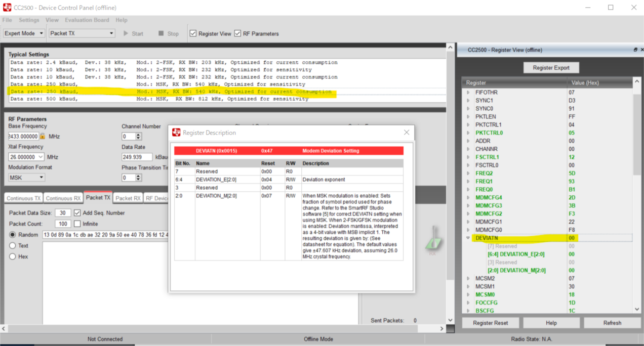Select the Text payload radio button

click(13, 246)
